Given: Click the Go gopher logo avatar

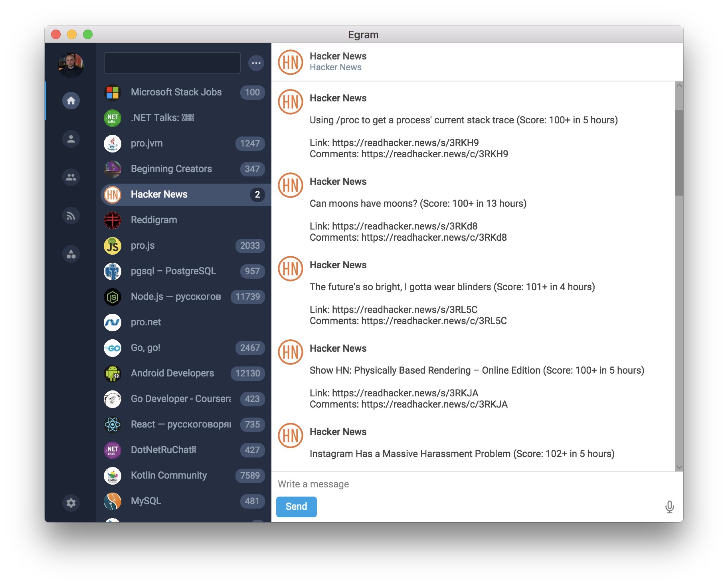Looking at the screenshot, I should 113,348.
